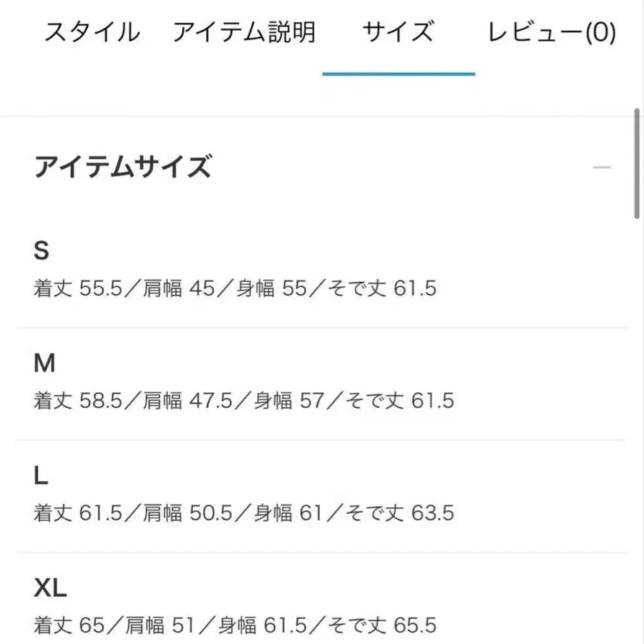Click the blue underline under サイズ

(399, 69)
